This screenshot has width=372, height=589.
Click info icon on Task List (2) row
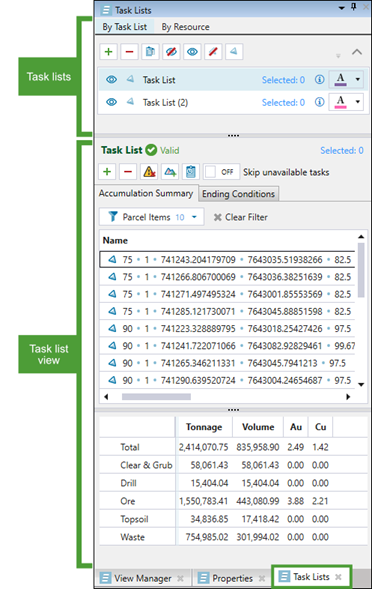click(319, 102)
